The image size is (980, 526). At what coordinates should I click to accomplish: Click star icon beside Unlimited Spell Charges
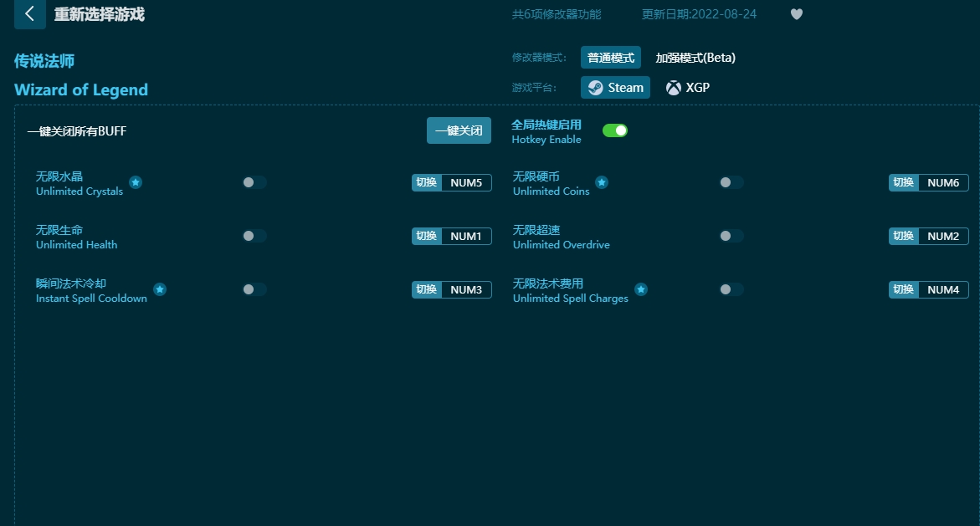coord(641,289)
